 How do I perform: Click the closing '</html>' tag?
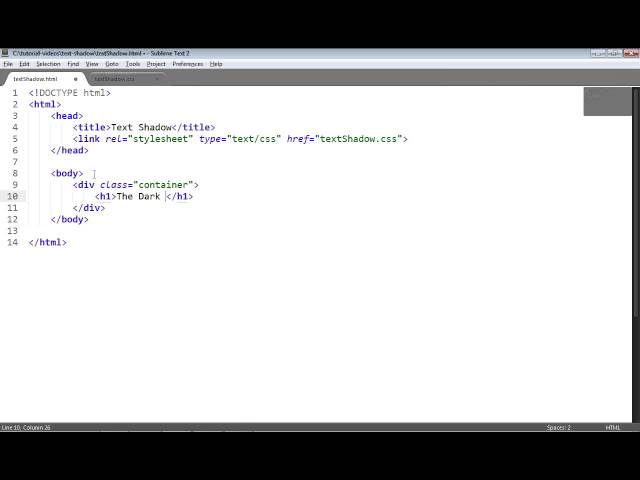pyautogui.click(x=48, y=242)
